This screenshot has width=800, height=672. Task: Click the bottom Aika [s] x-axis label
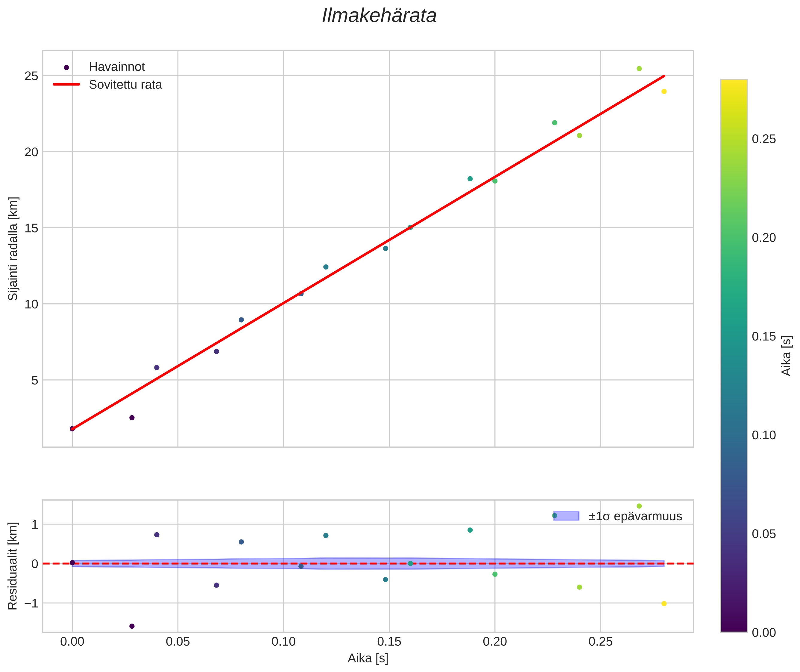(x=368, y=658)
